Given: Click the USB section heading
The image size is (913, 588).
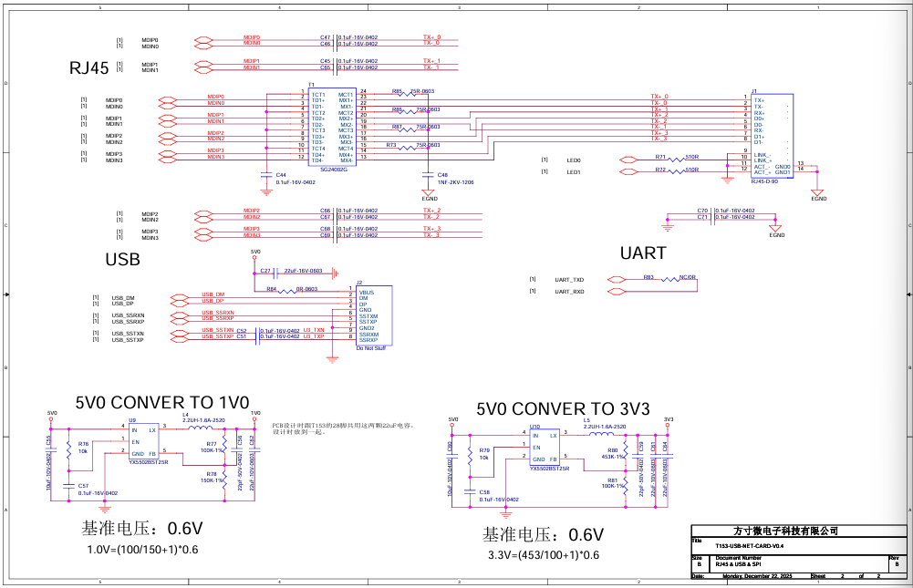Looking at the screenshot, I should 123,260.
